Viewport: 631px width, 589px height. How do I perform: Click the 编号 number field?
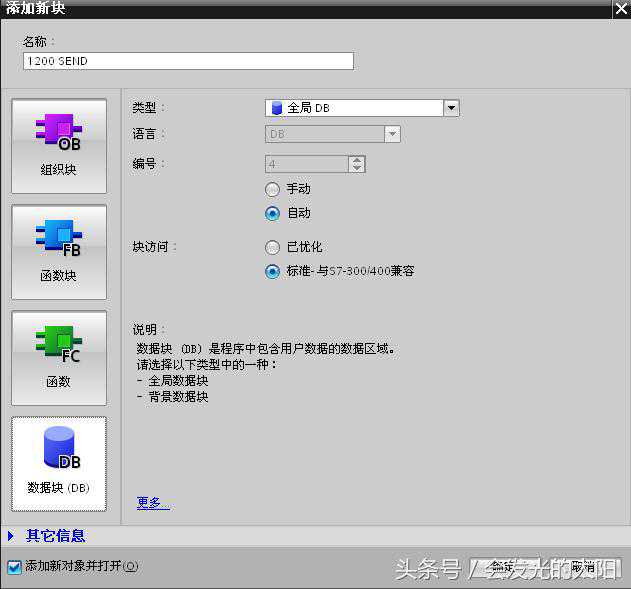306,164
